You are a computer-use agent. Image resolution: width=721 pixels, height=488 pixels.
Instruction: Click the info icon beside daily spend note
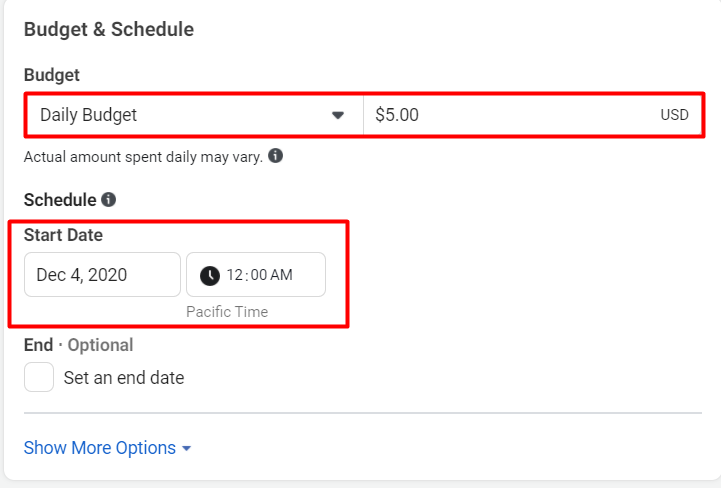[276, 157]
